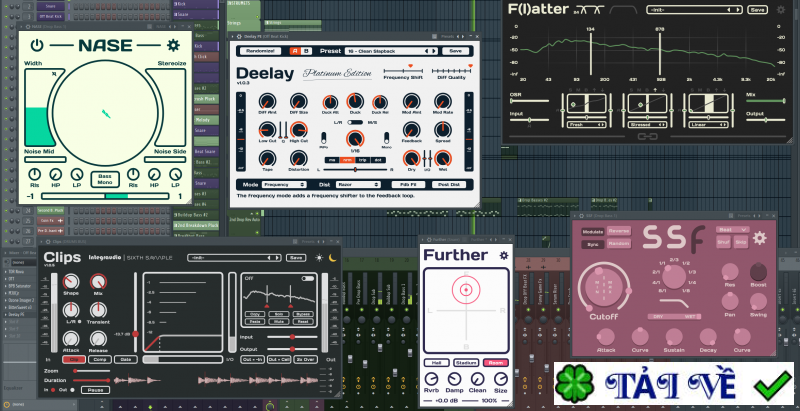Click the NASE stereo vectorscope circle
800x411 pixels.
coord(105,113)
